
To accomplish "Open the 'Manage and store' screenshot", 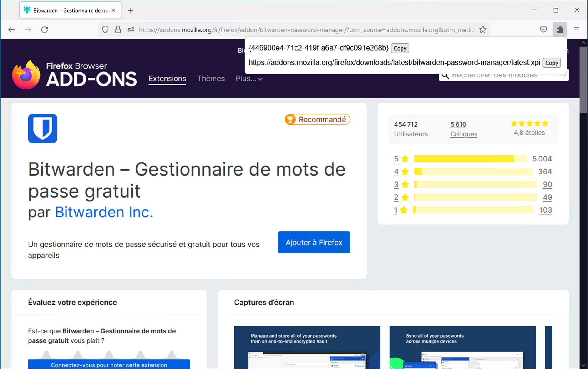I will click(307, 347).
